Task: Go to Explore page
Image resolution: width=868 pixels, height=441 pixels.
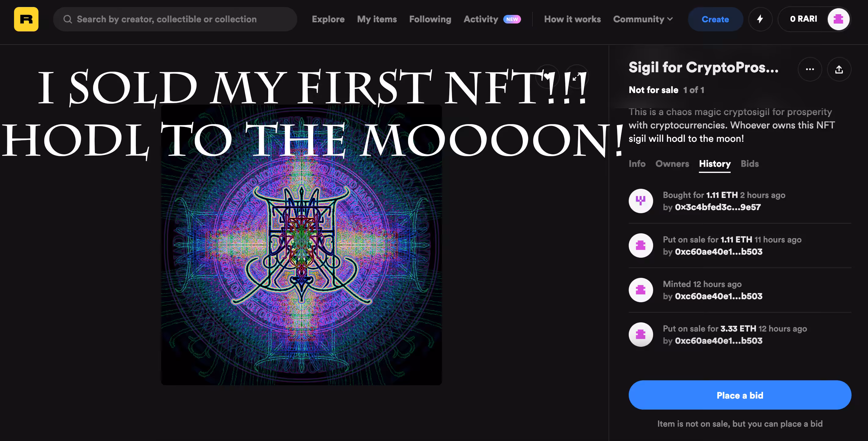Action: pyautogui.click(x=328, y=19)
